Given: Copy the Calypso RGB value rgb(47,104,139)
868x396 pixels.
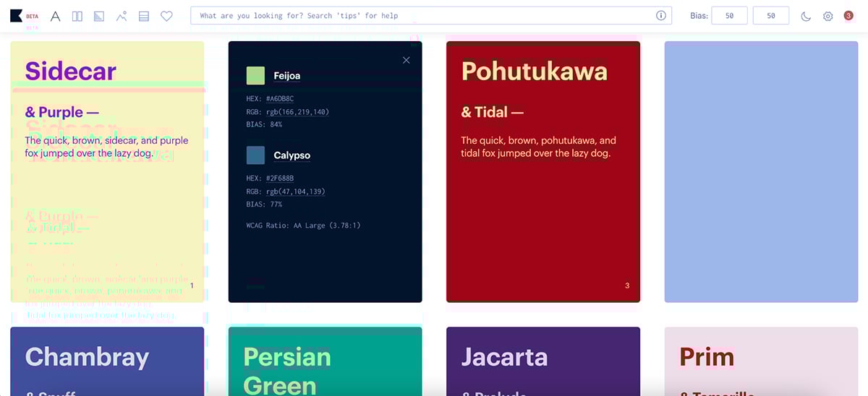Looking at the screenshot, I should click(x=295, y=191).
